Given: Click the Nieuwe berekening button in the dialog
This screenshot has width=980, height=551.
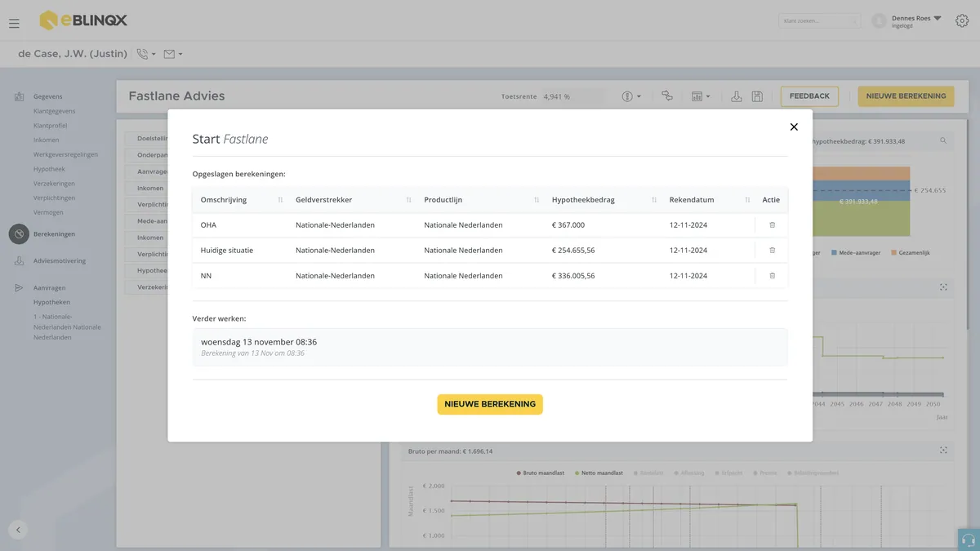Looking at the screenshot, I should tap(490, 404).
